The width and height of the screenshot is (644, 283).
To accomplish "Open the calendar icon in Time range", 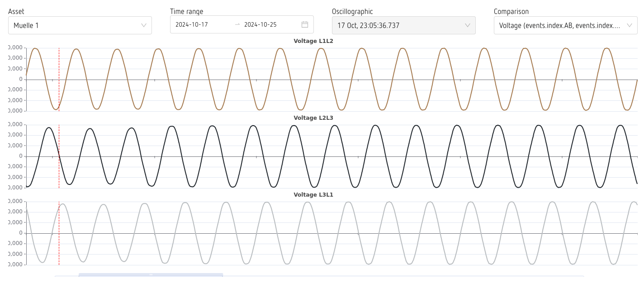I will (x=304, y=25).
